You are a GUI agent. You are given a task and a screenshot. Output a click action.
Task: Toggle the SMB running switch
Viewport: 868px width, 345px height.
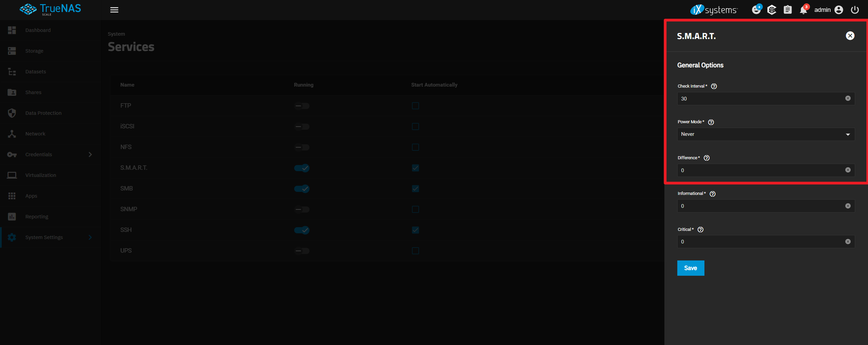click(302, 189)
